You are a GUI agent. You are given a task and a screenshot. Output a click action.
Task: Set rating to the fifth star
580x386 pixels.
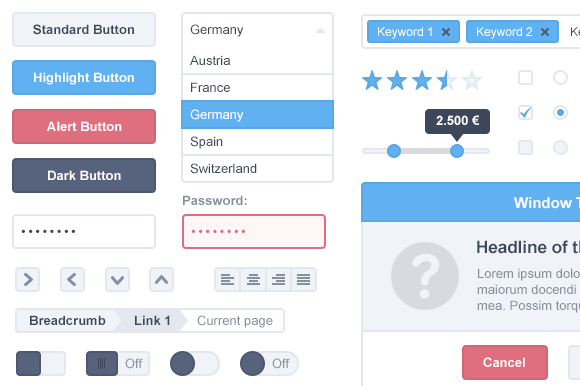pos(472,80)
